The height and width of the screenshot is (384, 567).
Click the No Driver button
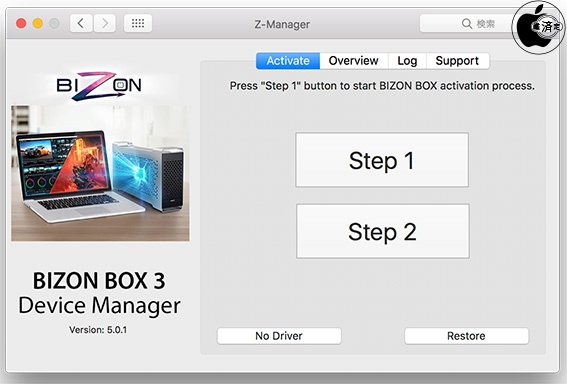(x=279, y=336)
